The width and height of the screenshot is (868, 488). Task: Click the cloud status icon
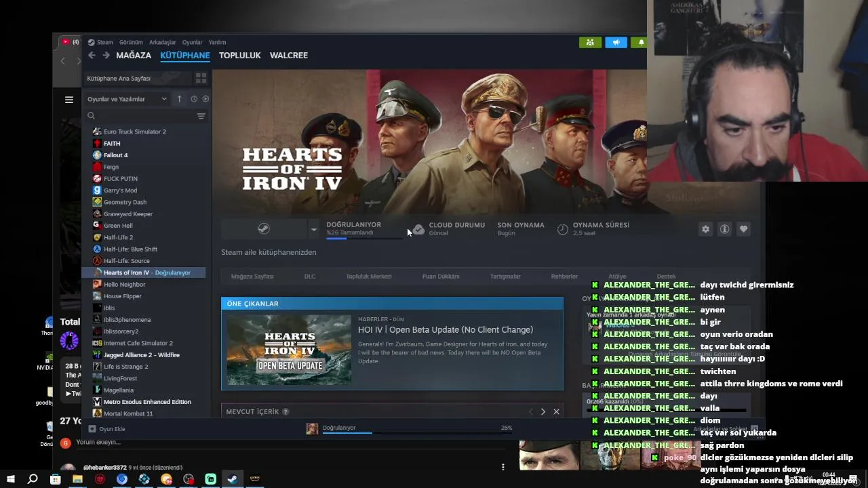[419, 229]
